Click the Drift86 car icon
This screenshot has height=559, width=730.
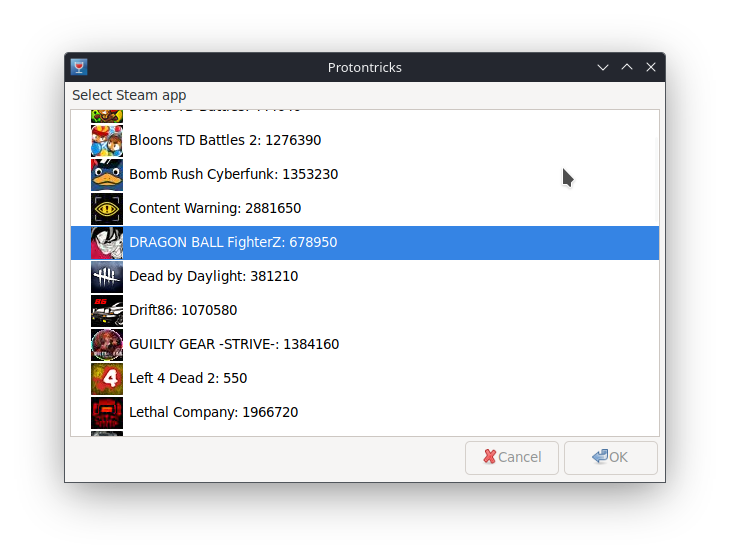pyautogui.click(x=107, y=310)
